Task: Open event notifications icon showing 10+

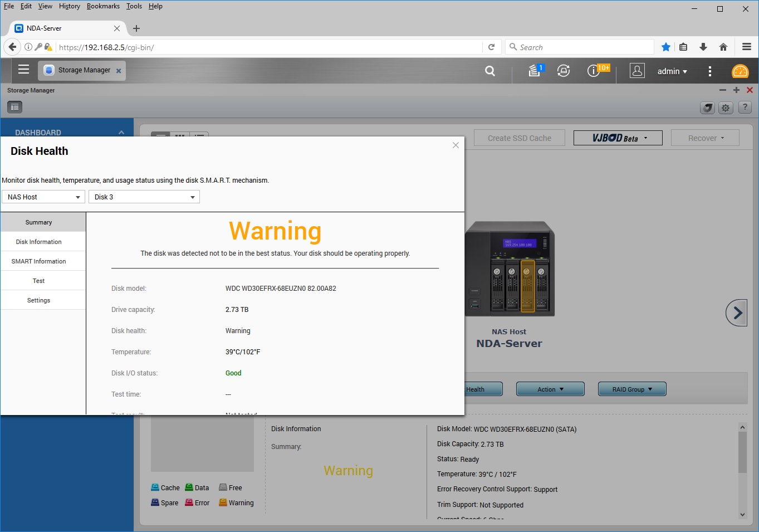Action: tap(597, 70)
